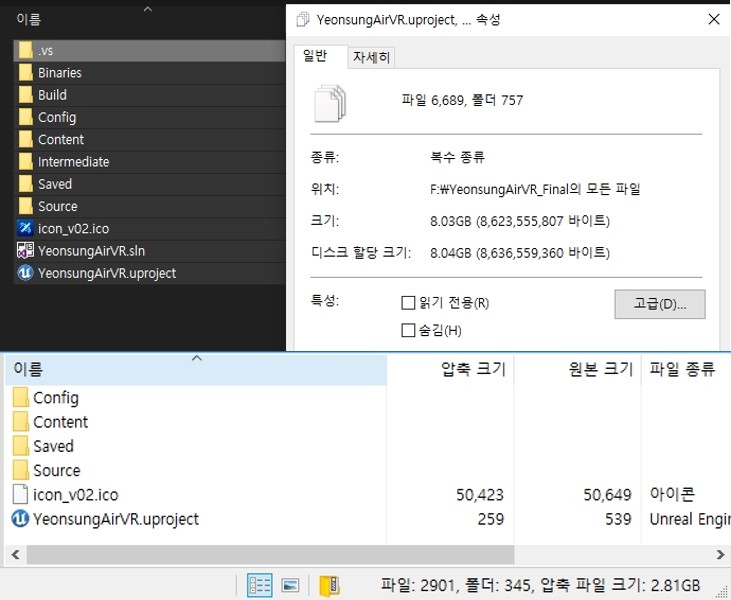Enable the 숨김(H) checkbox

tap(408, 331)
